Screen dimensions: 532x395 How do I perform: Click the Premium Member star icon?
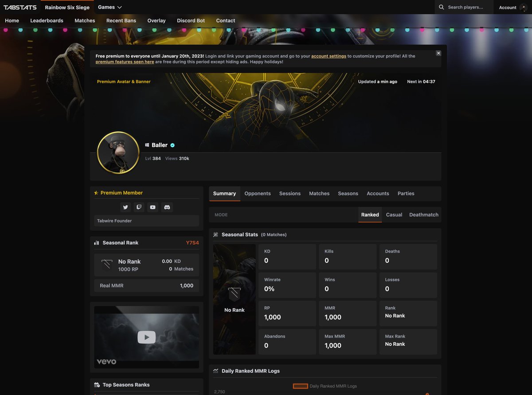96,193
